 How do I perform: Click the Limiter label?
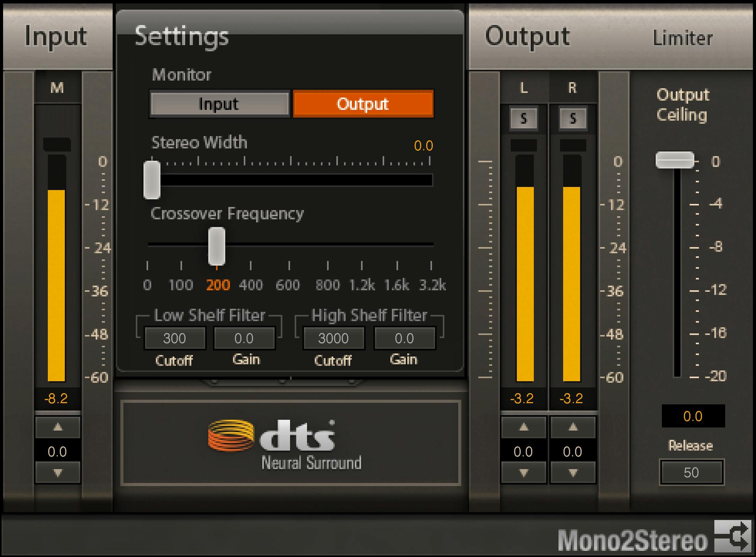click(x=682, y=38)
